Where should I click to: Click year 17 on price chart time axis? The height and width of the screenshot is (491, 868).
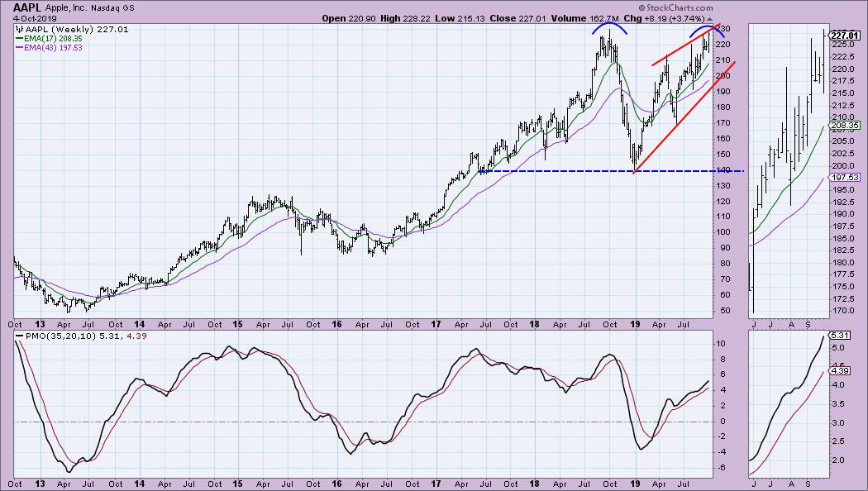436,324
